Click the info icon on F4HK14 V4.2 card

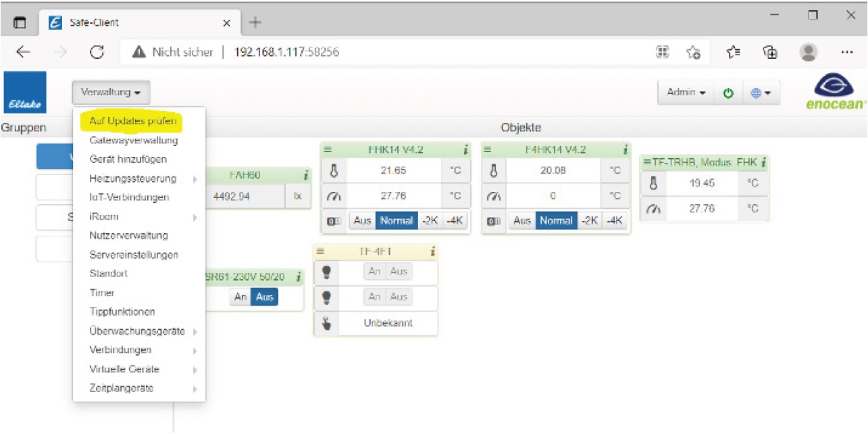coord(626,150)
